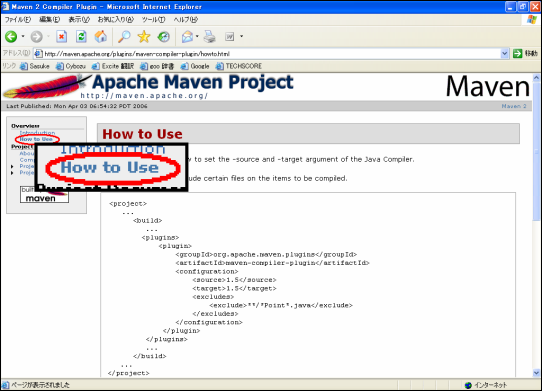The image size is (542, 391).
Task: Click the large Maven logo at right
Action: (487, 86)
